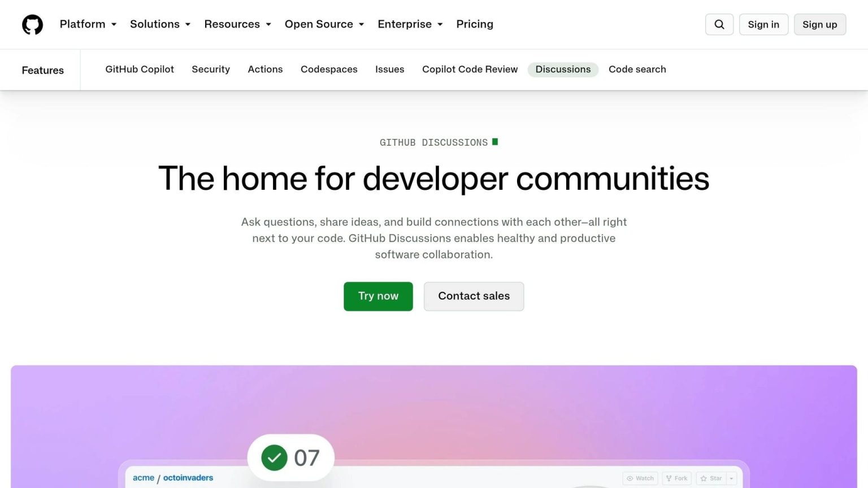Screen dimensions: 868x488
Task: Select GitHub Copilot feature tab
Action: tap(140, 69)
